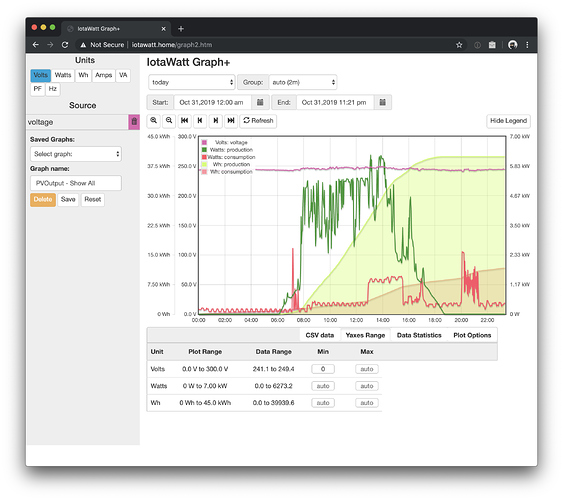Switch to the Data Statistics tab

click(x=419, y=335)
